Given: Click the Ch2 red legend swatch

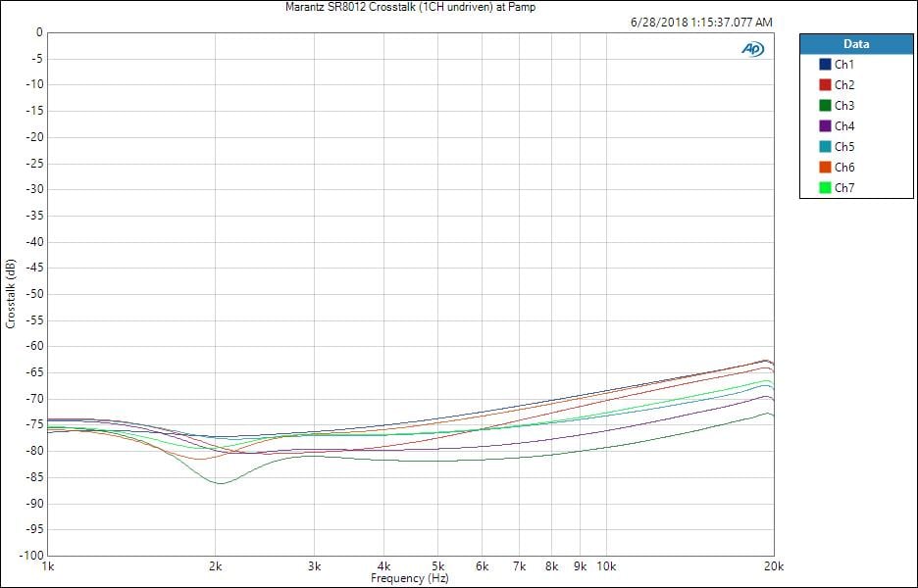Looking at the screenshot, I should pos(825,85).
